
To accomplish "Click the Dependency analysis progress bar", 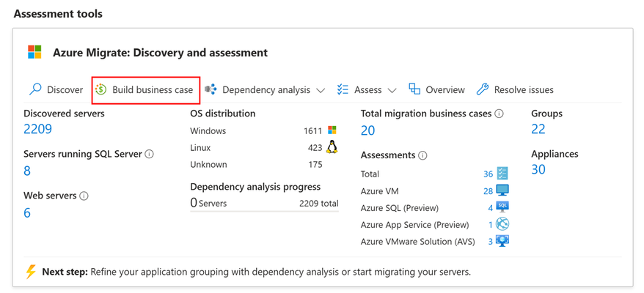I will [265, 211].
